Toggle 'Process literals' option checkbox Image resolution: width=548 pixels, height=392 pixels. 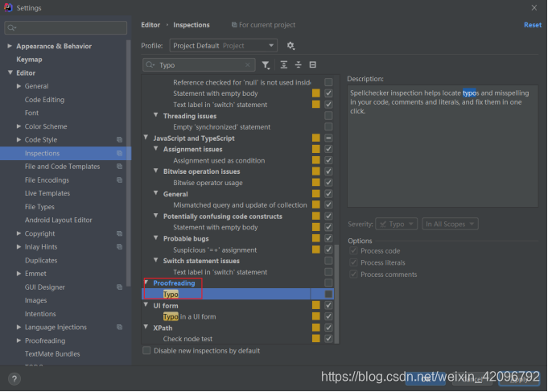click(353, 262)
